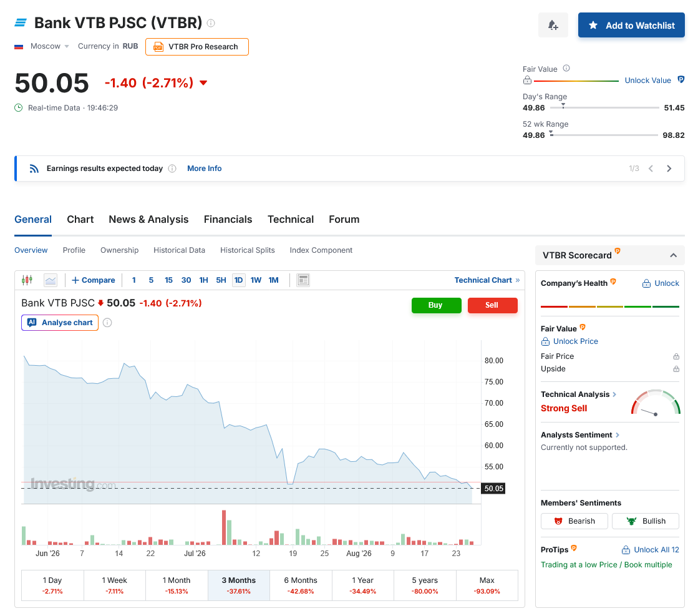
Task: Select the Max period
Action: coord(487,585)
